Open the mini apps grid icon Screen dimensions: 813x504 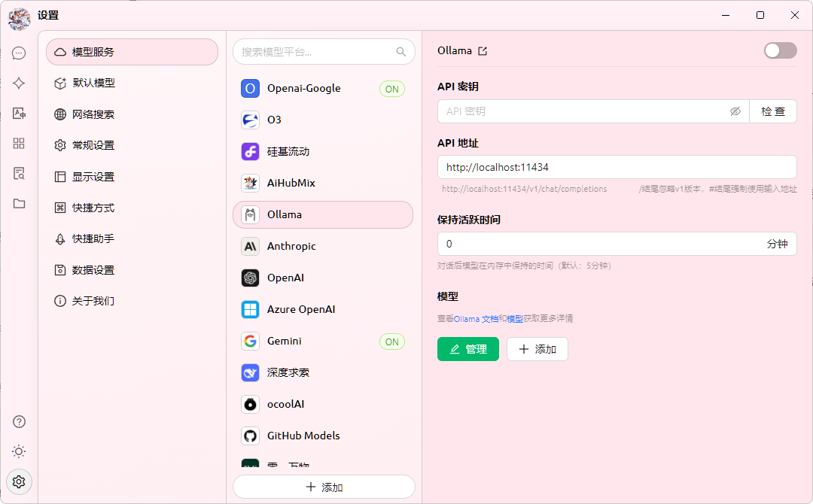point(19,144)
